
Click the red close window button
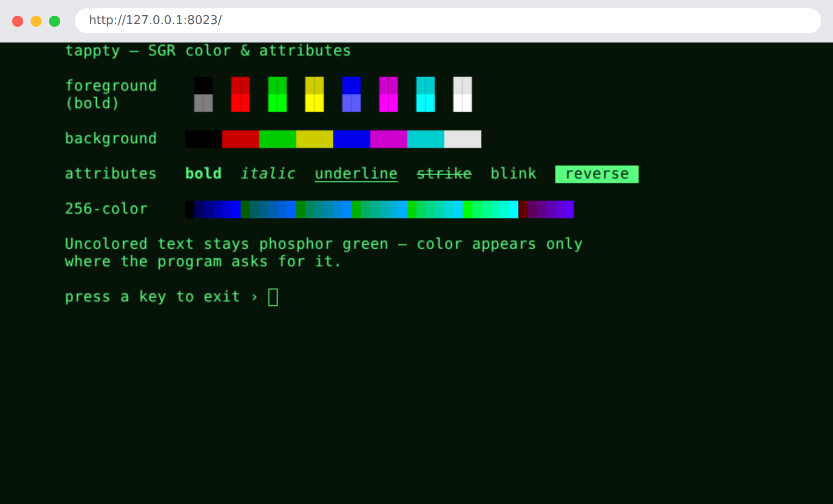pos(18,21)
